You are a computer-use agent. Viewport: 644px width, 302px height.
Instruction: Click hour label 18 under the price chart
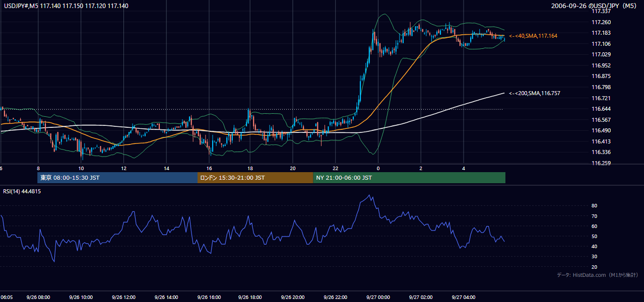(250, 169)
